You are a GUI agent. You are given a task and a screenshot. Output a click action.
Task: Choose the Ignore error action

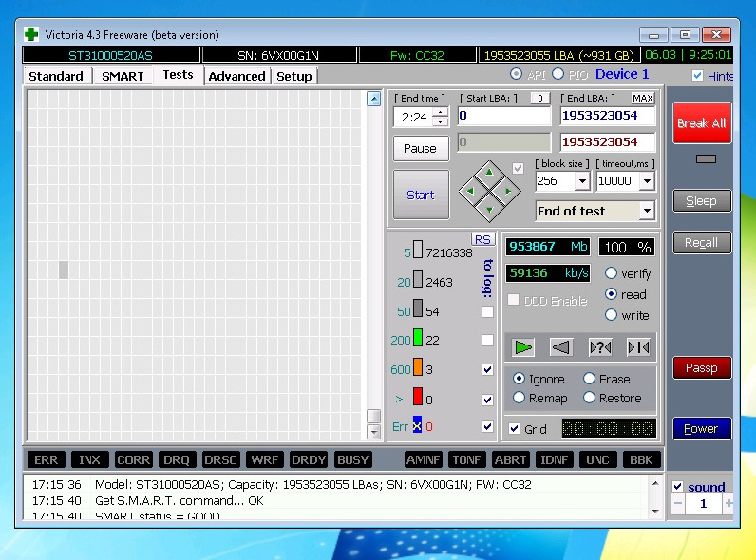[x=519, y=379]
